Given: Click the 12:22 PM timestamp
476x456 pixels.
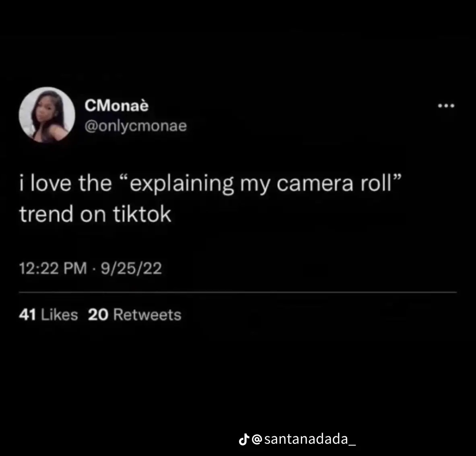Looking at the screenshot, I should [x=52, y=268].
